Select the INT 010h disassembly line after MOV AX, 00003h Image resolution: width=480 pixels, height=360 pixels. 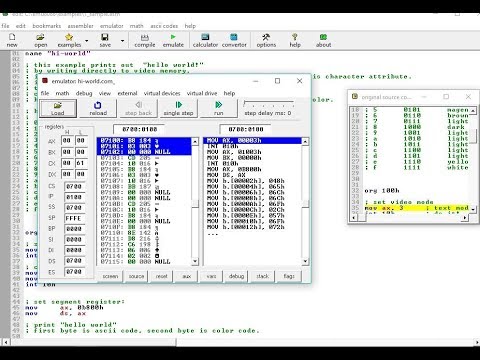coord(252,146)
